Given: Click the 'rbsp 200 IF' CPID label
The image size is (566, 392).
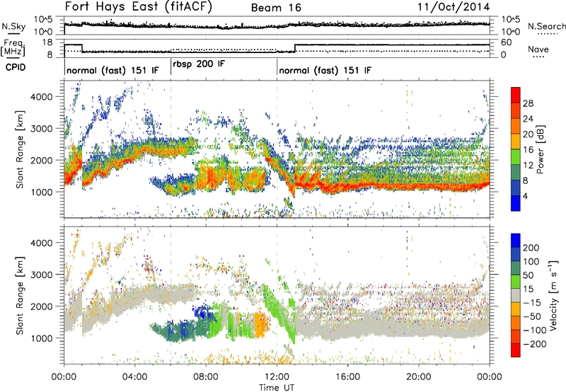Looking at the screenshot, I should [x=199, y=64].
